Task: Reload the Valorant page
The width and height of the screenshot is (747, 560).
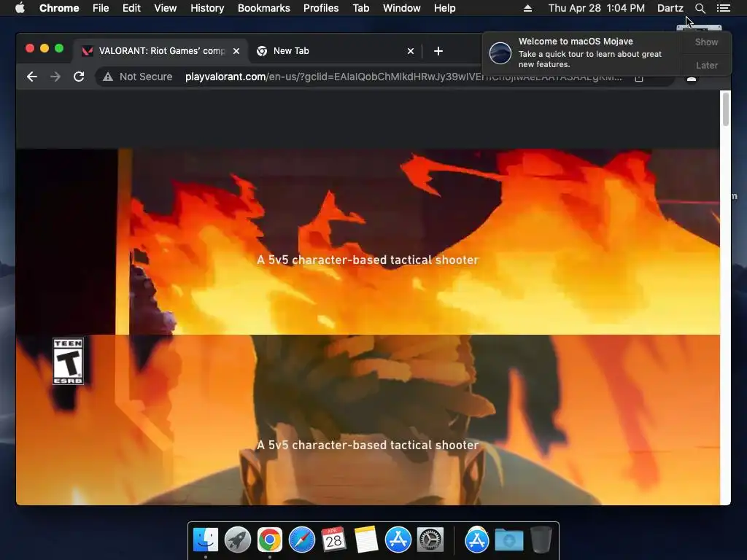Action: tap(79, 77)
